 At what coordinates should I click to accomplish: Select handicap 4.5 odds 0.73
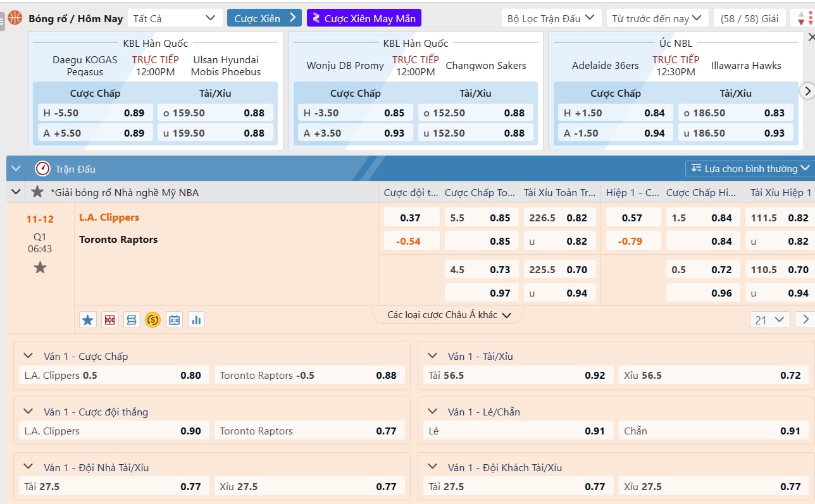pyautogui.click(x=482, y=269)
